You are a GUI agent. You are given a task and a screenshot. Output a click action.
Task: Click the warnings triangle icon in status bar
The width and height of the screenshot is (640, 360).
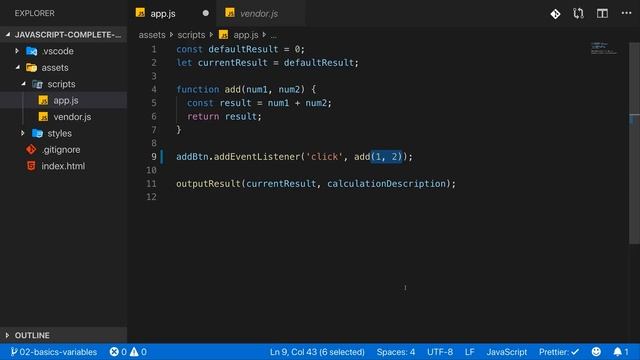pyautogui.click(x=134, y=351)
